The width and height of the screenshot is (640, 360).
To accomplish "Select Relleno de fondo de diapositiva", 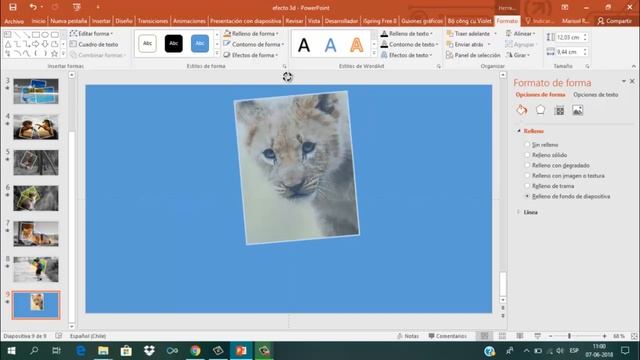I will tap(567, 196).
